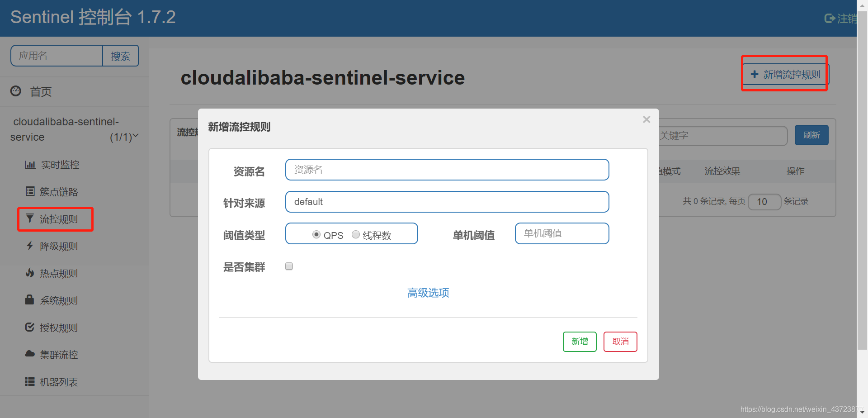
Task: Select the 线程数 radio button
Action: tap(356, 234)
